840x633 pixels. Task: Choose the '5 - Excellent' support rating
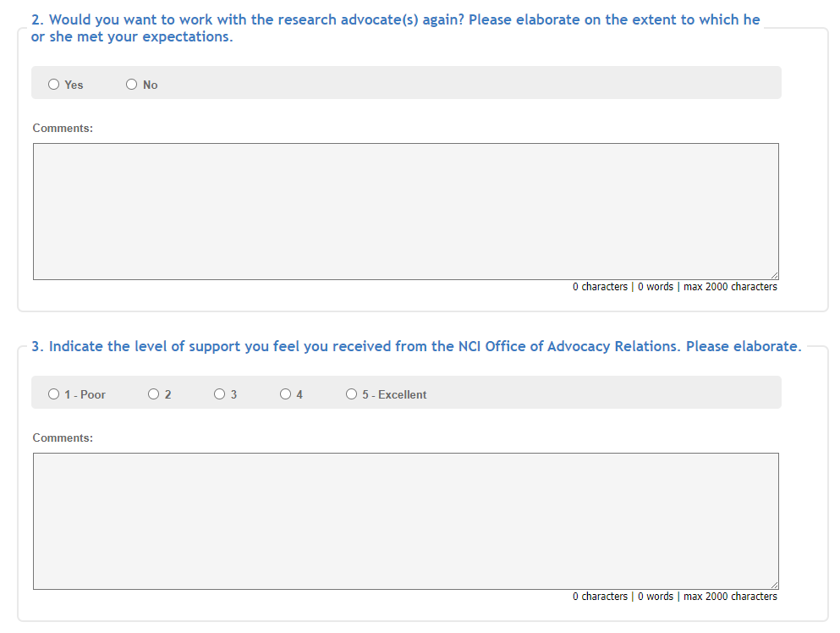pos(352,394)
